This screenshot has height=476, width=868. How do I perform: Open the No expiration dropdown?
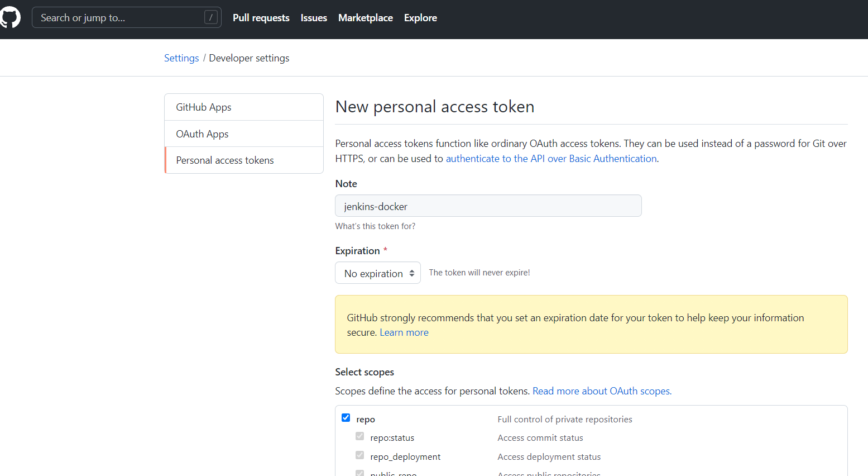378,273
